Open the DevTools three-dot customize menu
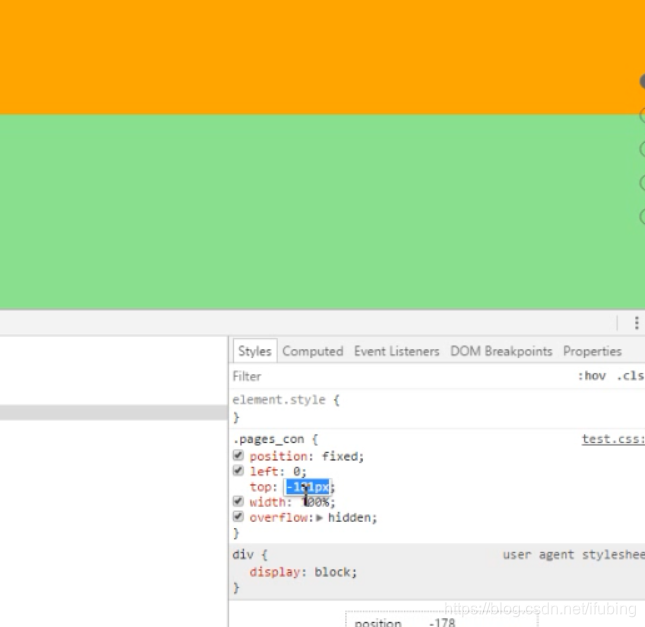 [x=636, y=323]
